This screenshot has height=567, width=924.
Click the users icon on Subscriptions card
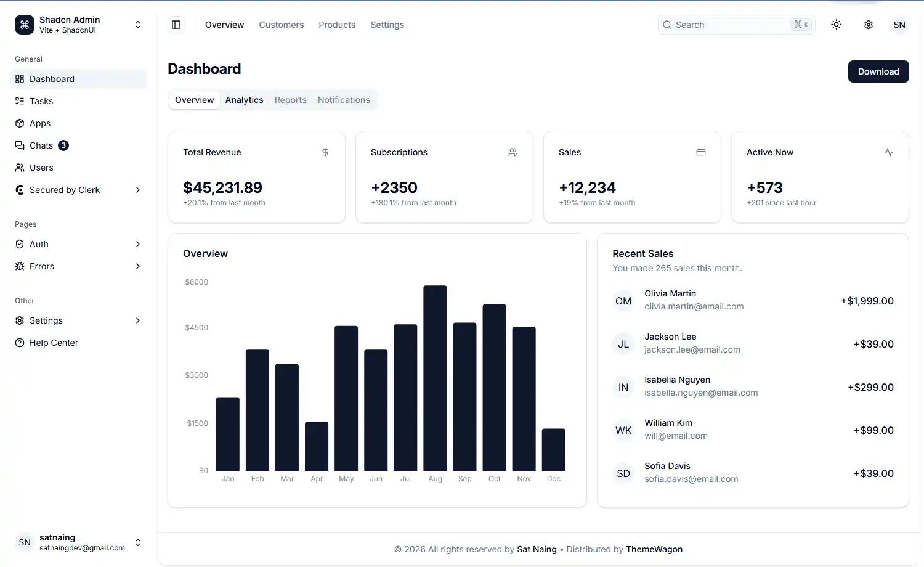coord(513,152)
